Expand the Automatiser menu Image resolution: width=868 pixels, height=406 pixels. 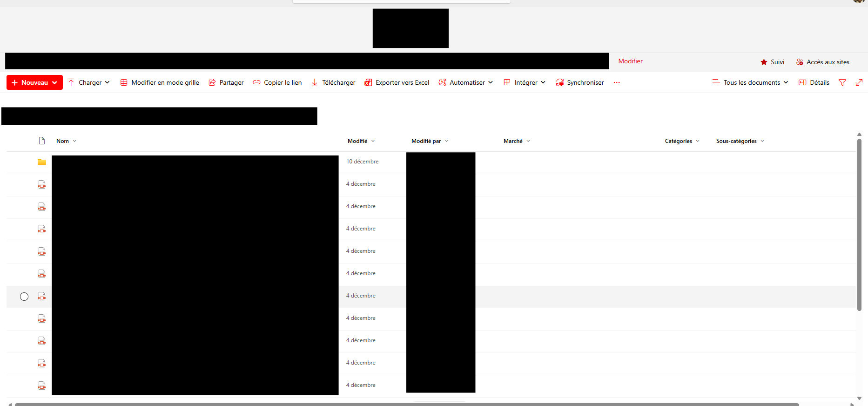(466, 82)
